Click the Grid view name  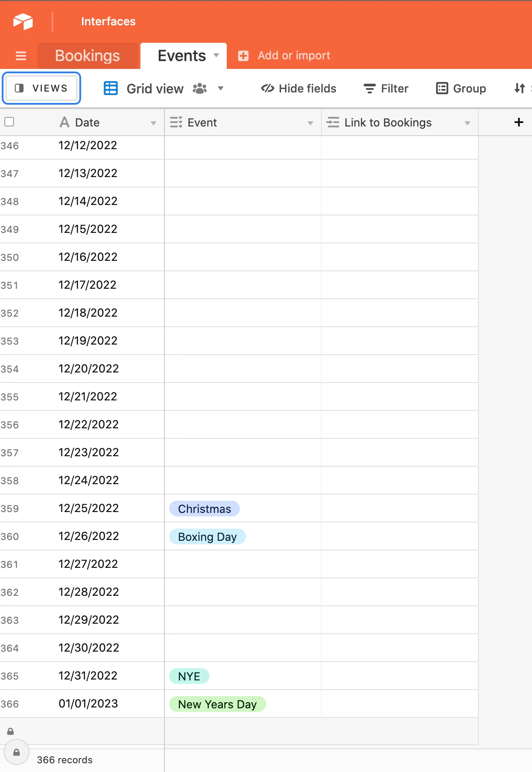(155, 89)
